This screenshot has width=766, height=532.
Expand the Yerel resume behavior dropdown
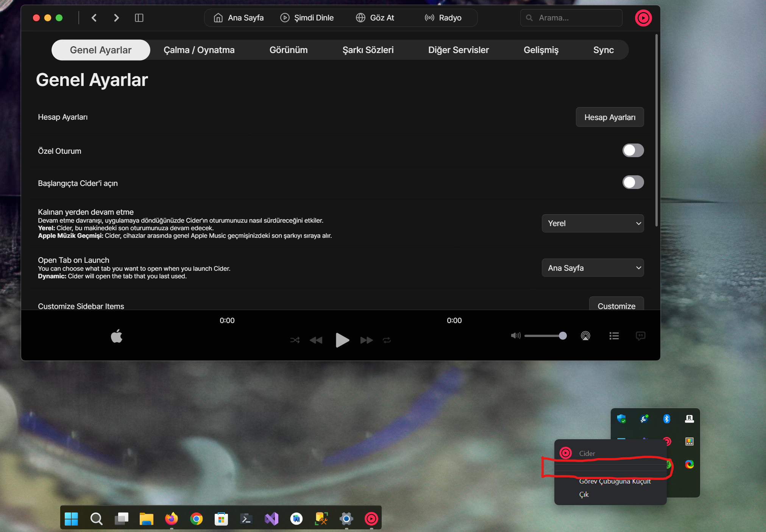pyautogui.click(x=593, y=223)
